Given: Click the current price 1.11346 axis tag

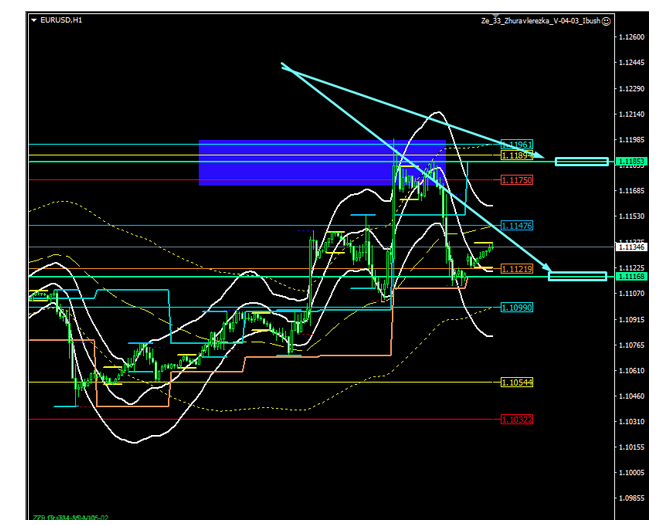Looking at the screenshot, I should click(632, 246).
